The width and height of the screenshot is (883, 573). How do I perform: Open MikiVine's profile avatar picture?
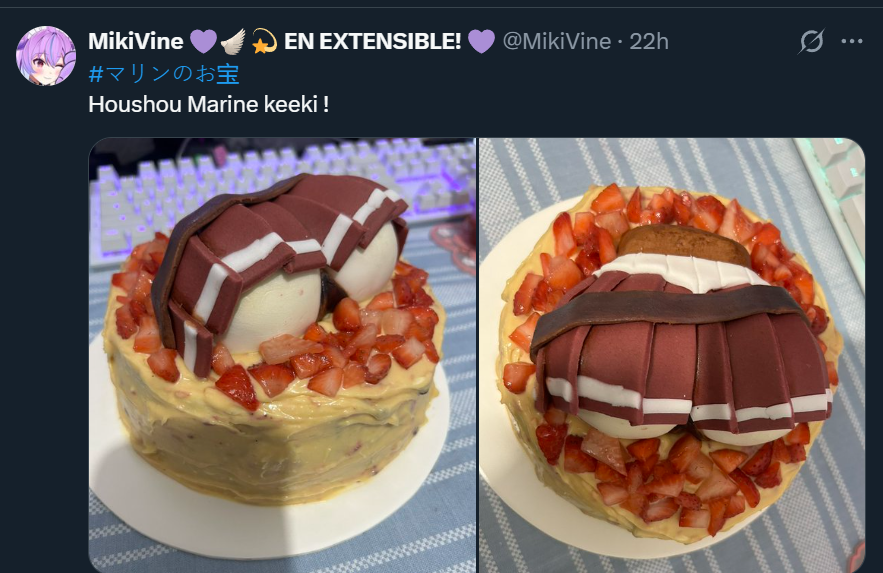coord(46,56)
